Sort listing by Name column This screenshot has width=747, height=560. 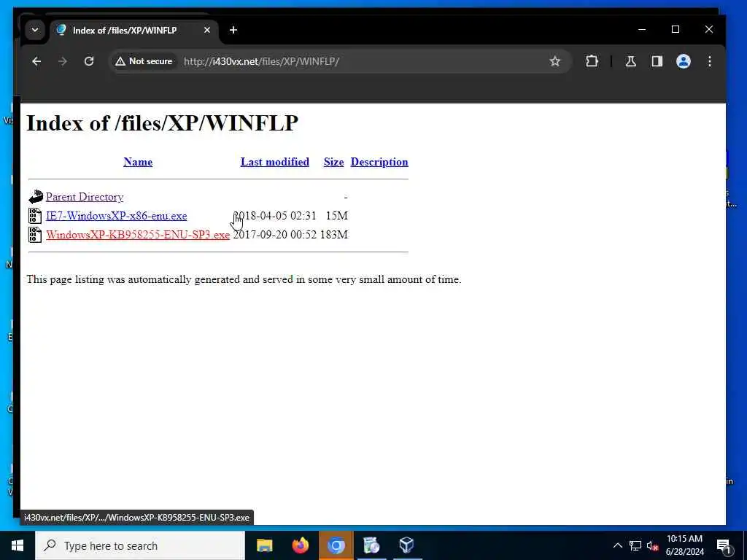coord(138,162)
